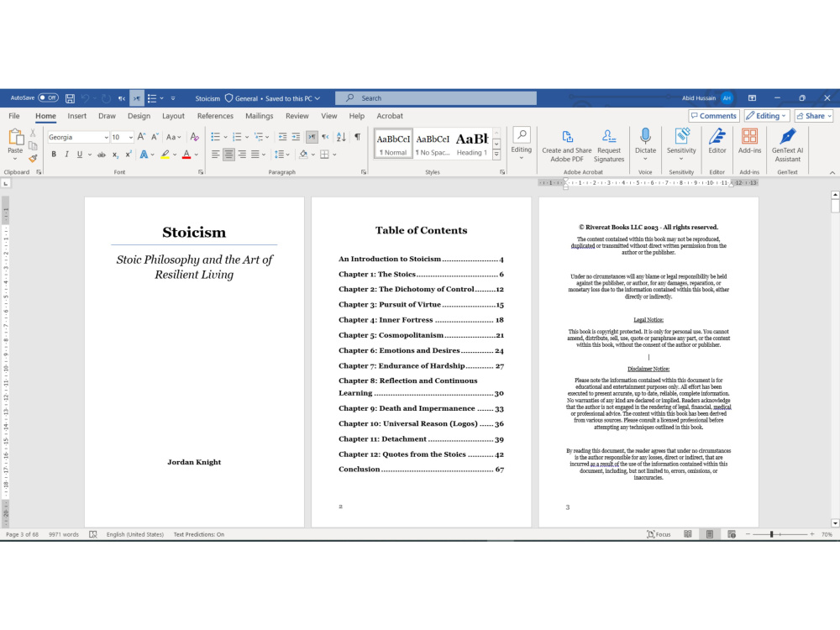840x630 pixels.
Task: Toggle Justify alignment button
Action: pos(255,155)
